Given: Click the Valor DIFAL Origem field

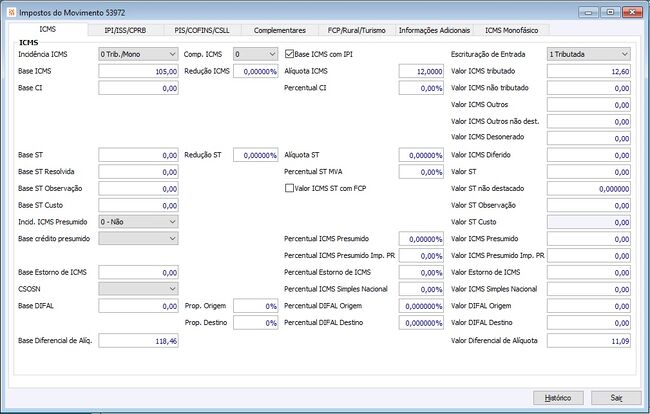Looking at the screenshot, I should click(589, 306).
